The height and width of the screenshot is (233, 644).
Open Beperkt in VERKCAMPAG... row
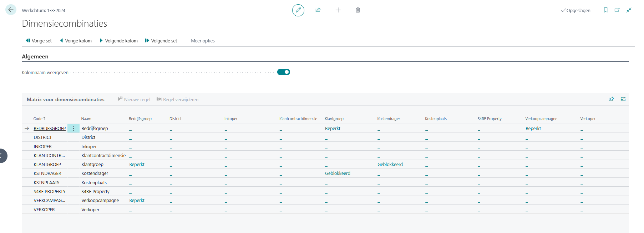pos(137,200)
